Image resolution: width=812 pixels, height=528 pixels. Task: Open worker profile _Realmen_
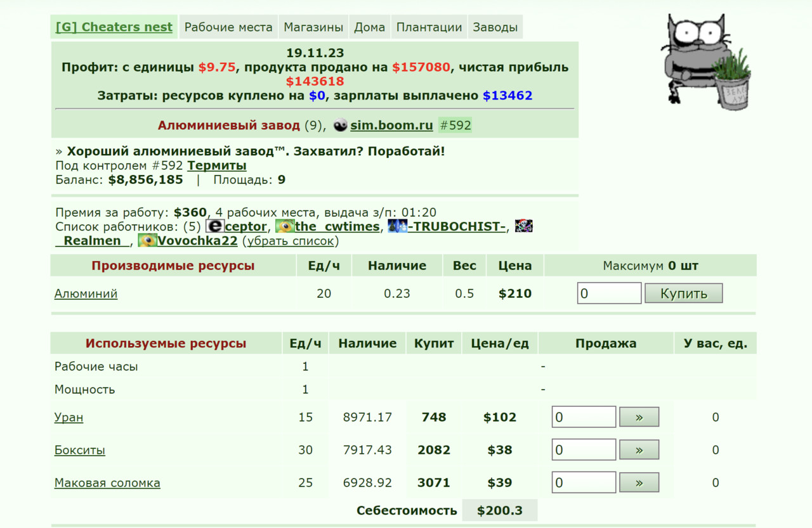(x=93, y=241)
